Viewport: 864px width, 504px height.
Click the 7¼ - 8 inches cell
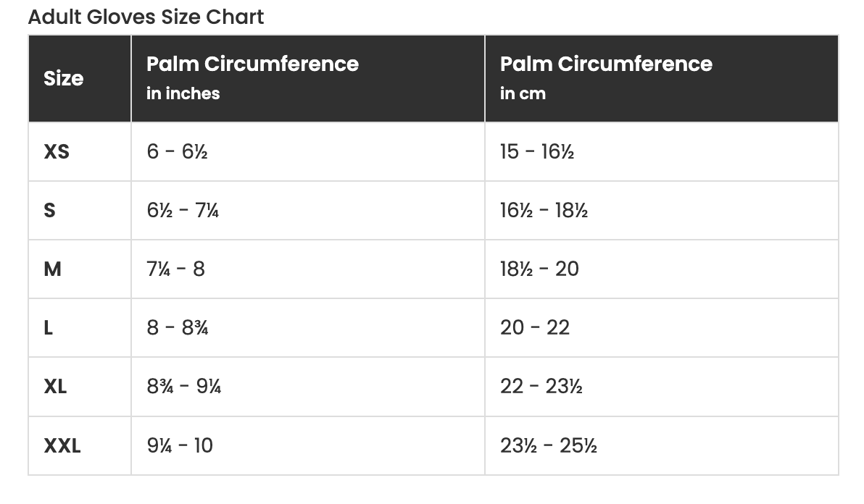176,269
